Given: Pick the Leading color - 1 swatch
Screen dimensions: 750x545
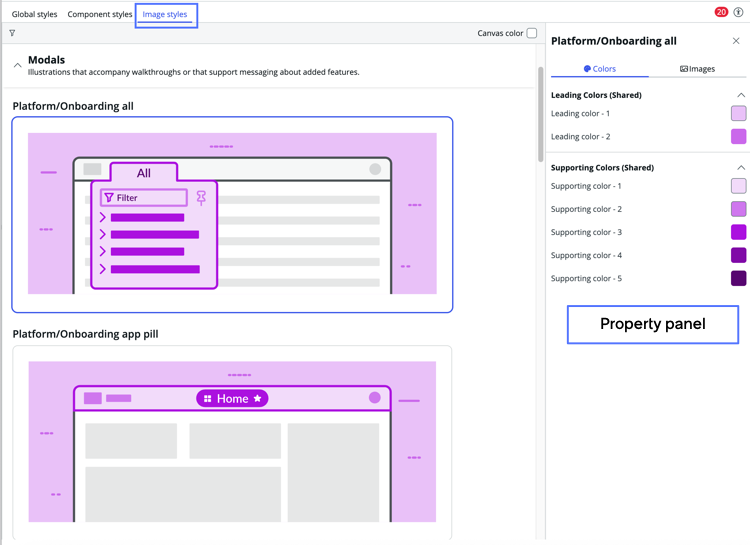Looking at the screenshot, I should [739, 113].
